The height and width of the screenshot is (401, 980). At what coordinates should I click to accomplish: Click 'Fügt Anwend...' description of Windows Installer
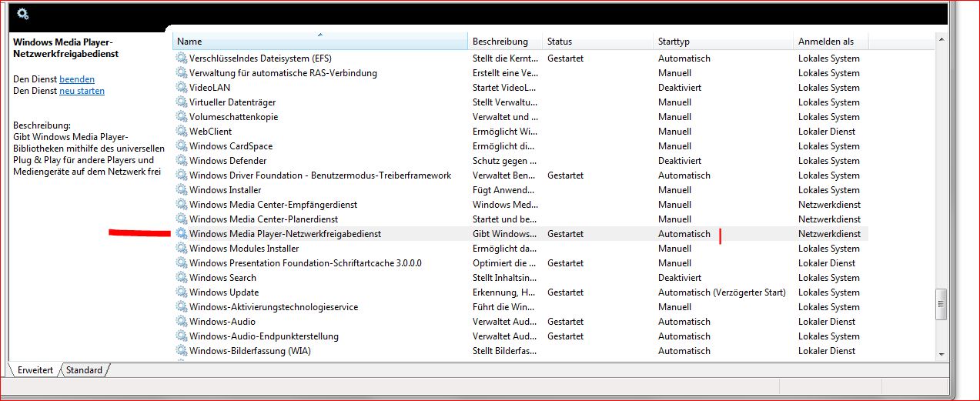(505, 190)
